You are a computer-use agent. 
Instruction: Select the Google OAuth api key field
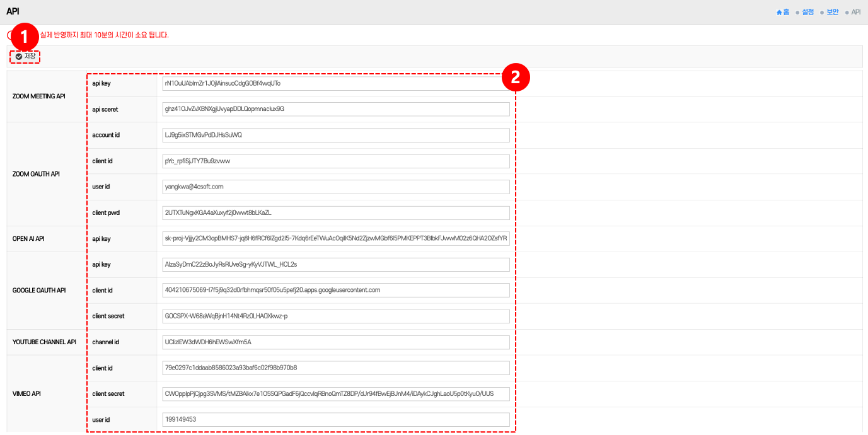[335, 265]
